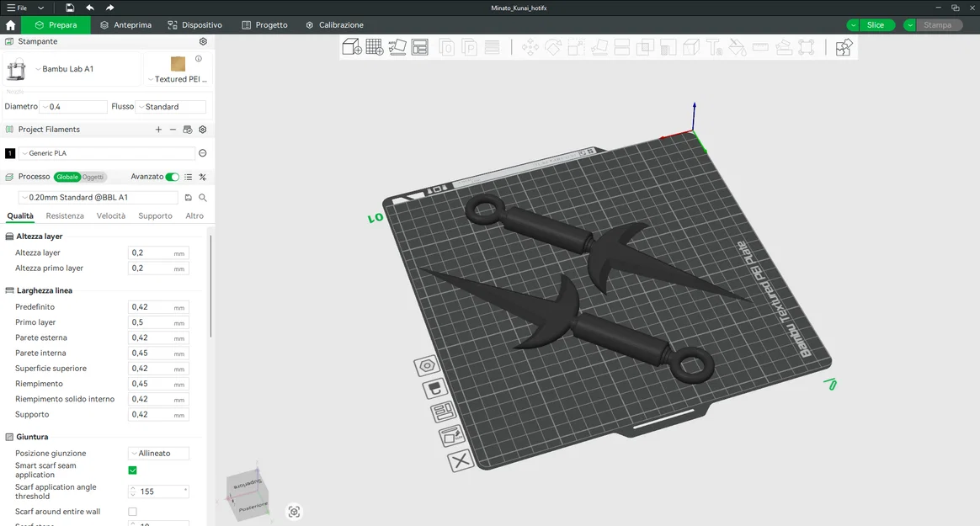Click the Arrange all objects icon
The width and height of the screenshot is (980, 526).
click(420, 47)
